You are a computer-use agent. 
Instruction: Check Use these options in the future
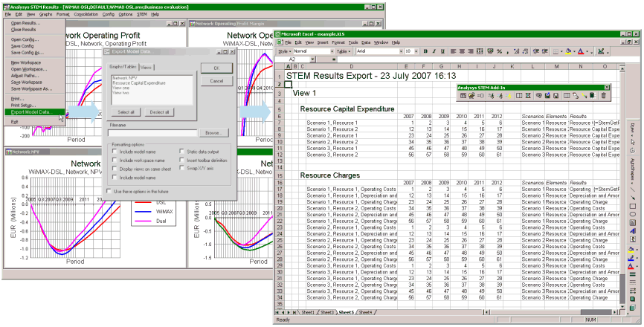(x=109, y=191)
